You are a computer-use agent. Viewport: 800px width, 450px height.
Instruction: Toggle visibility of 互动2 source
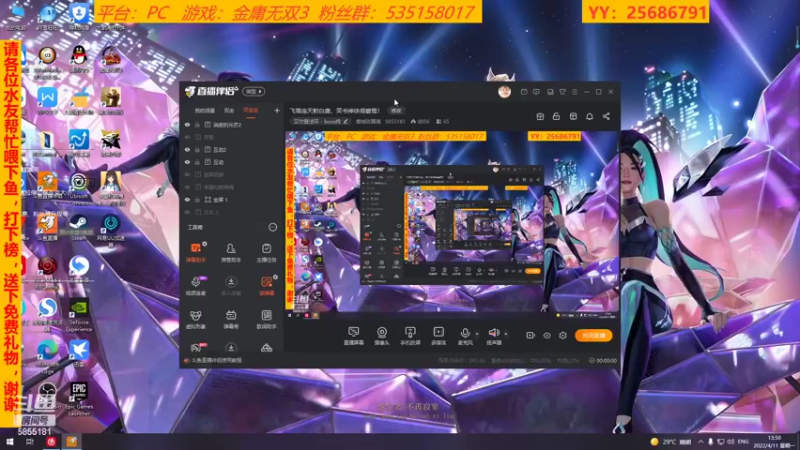[x=187, y=149]
